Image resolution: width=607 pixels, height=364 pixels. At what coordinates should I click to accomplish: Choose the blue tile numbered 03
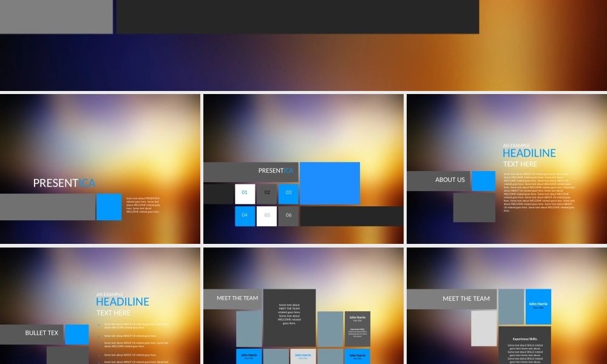[288, 194]
